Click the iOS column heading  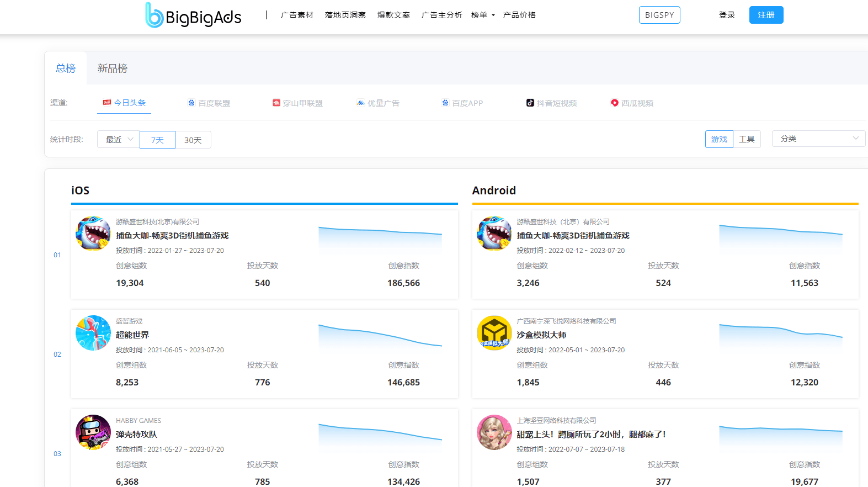(x=80, y=190)
